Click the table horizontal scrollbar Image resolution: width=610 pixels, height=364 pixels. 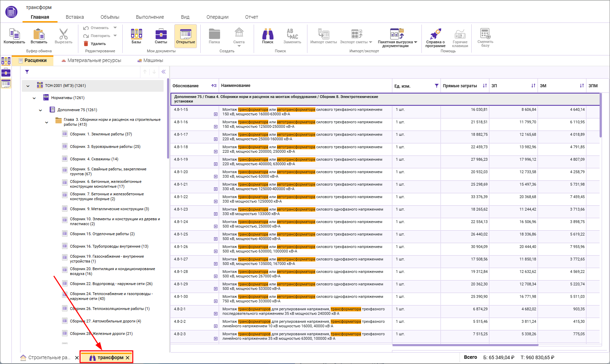[465, 345]
